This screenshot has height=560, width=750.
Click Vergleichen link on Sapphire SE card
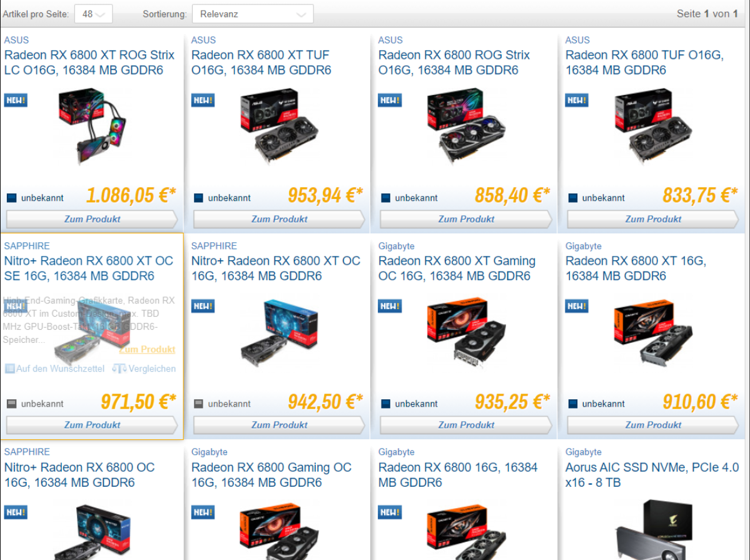click(151, 369)
